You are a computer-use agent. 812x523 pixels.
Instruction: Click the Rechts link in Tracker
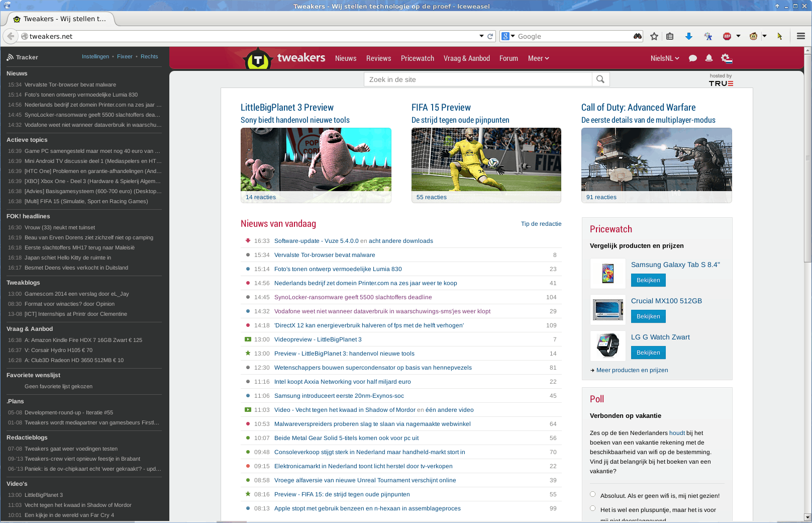149,56
